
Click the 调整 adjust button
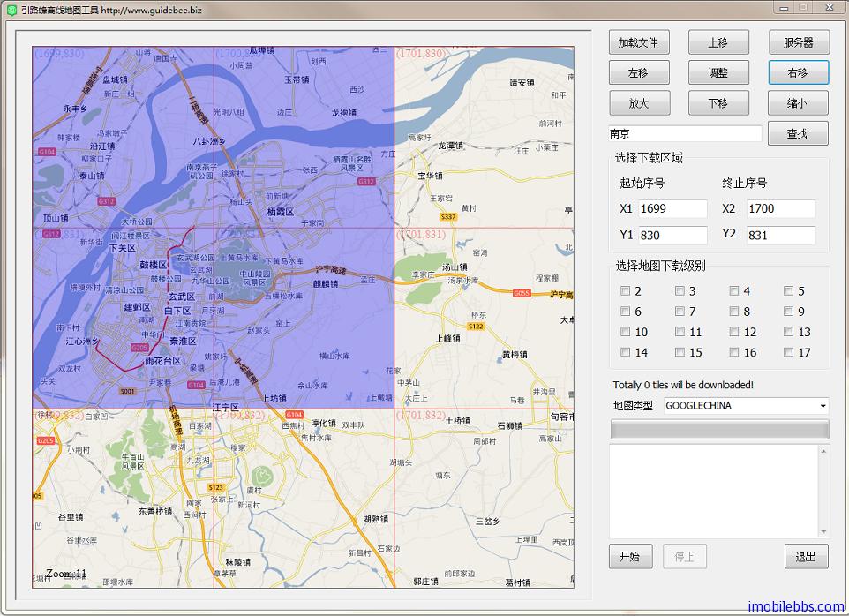click(x=718, y=73)
